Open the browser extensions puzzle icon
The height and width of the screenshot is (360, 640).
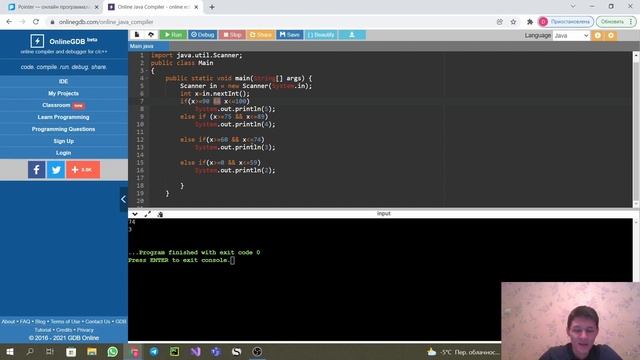pos(530,22)
